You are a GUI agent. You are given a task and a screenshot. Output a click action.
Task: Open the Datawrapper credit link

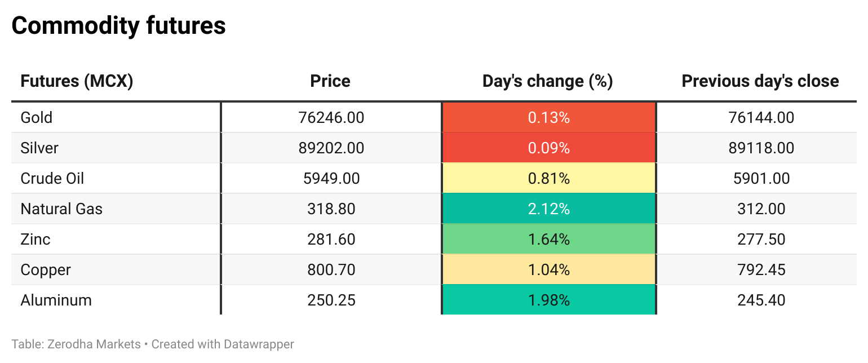pyautogui.click(x=259, y=344)
